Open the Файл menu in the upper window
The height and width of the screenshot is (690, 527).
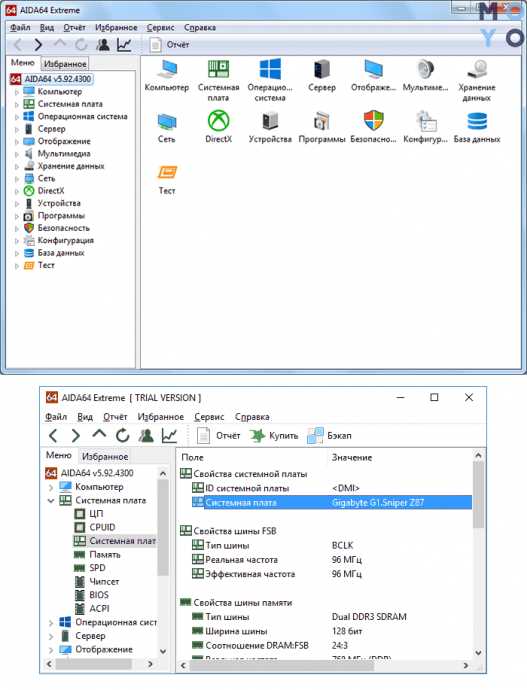pyautogui.click(x=20, y=28)
